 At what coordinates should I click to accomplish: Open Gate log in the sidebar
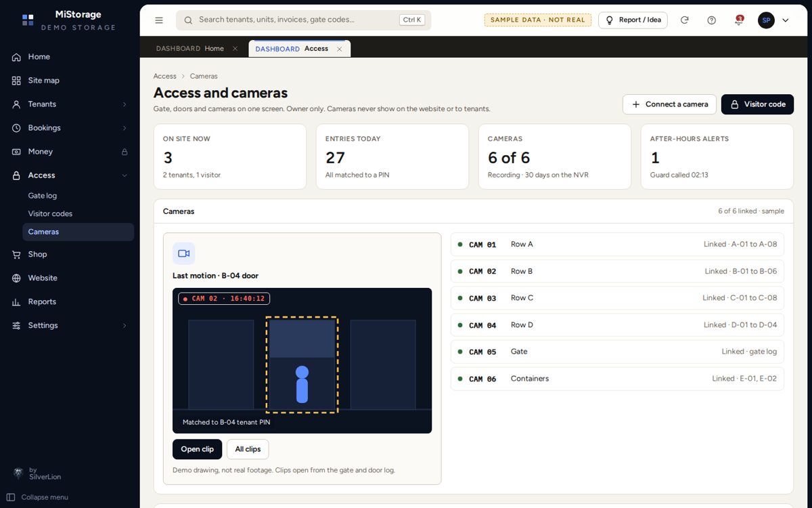pyautogui.click(x=43, y=196)
